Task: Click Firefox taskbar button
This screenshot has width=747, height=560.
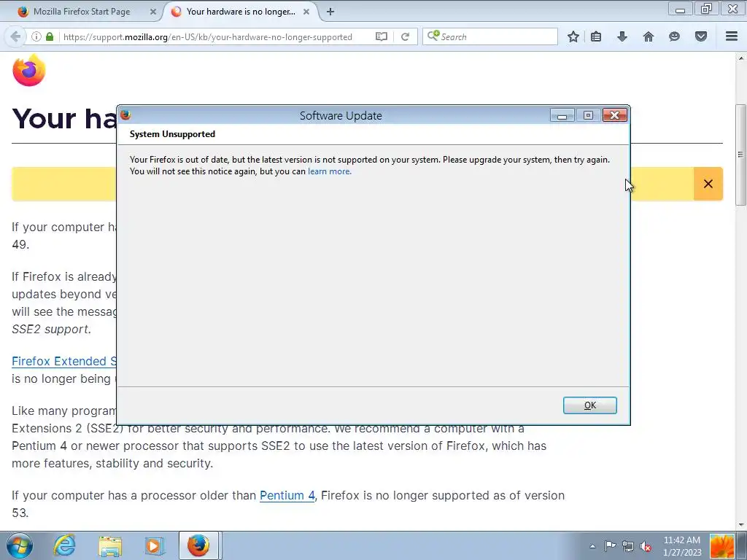Action: click(198, 545)
